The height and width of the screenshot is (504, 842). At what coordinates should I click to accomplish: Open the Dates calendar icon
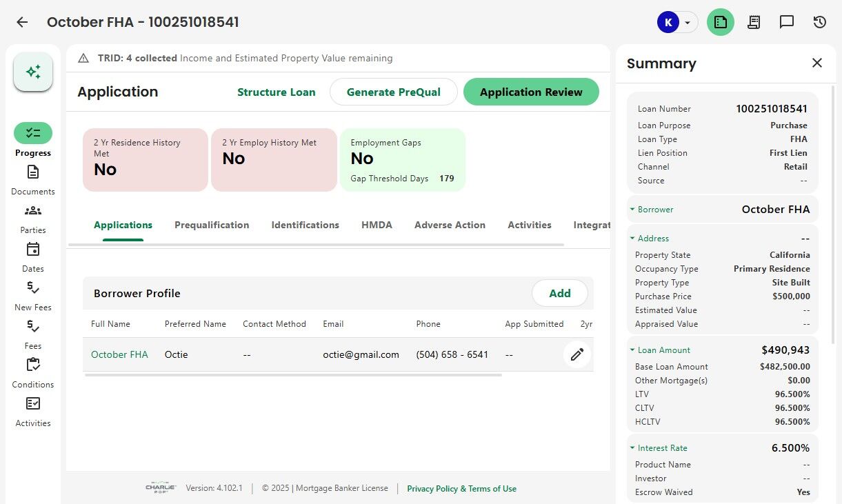tap(33, 250)
